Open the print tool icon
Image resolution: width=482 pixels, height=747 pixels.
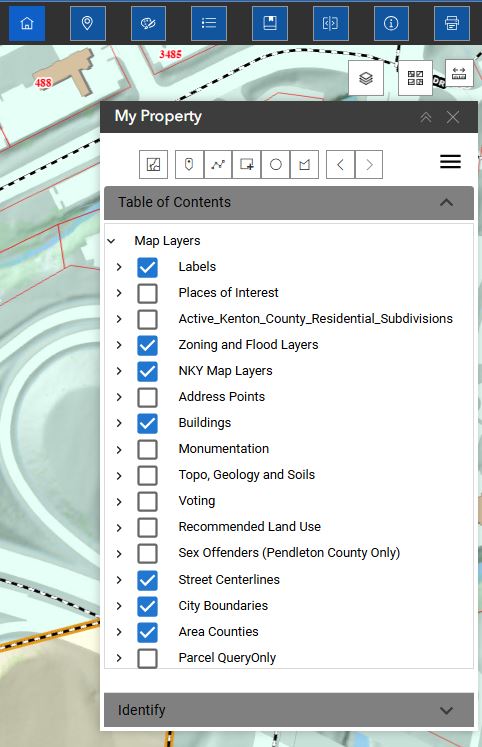click(x=452, y=23)
